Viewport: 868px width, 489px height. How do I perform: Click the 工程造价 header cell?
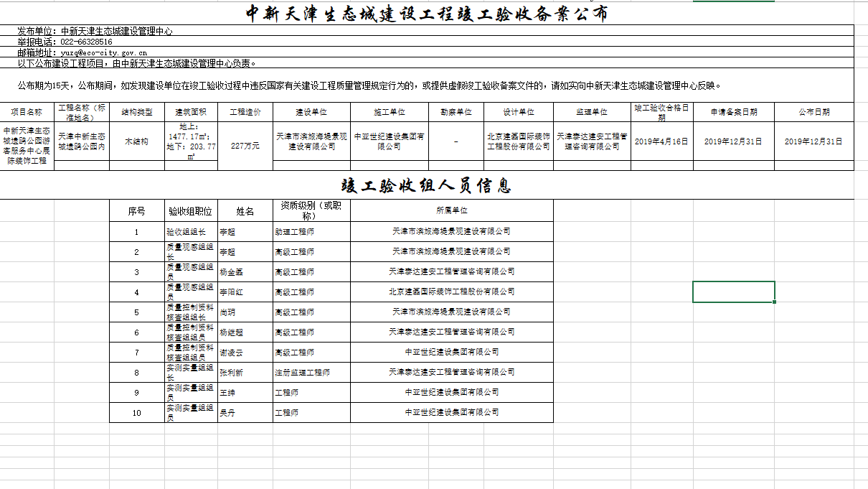245,112
